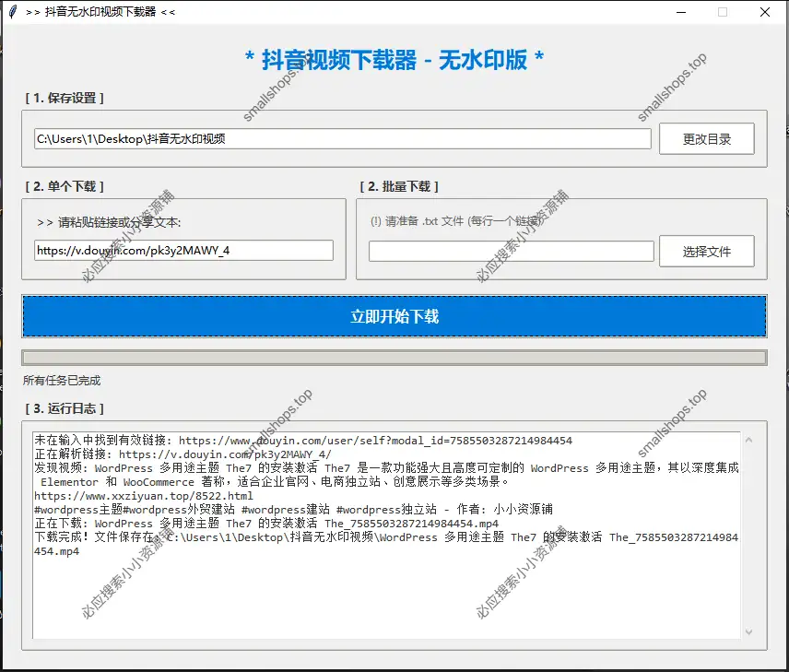Click the progress bar below the download button

(x=394, y=355)
